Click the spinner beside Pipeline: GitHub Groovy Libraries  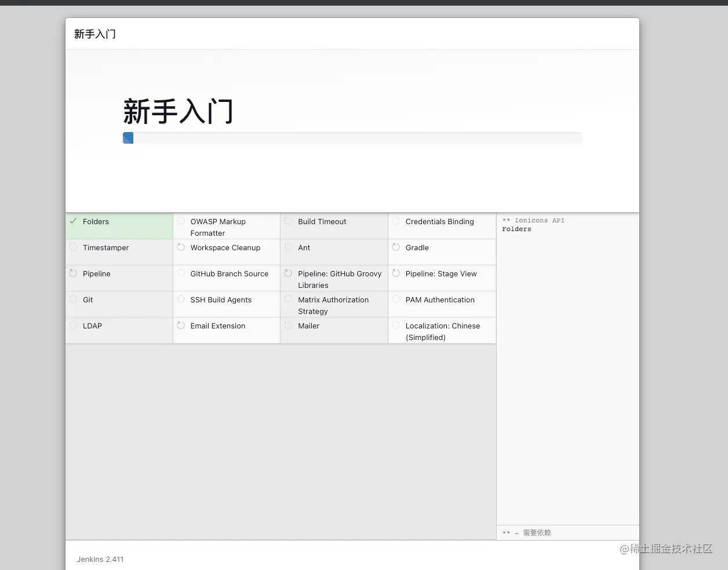[x=288, y=273]
